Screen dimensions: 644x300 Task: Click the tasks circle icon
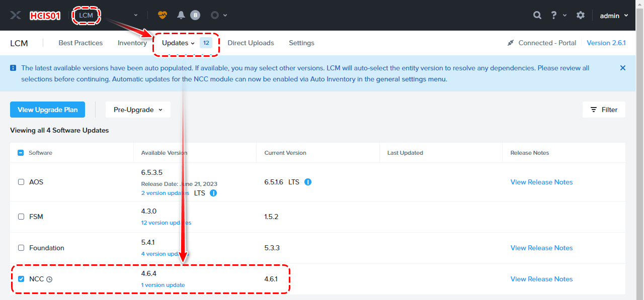pos(215,15)
